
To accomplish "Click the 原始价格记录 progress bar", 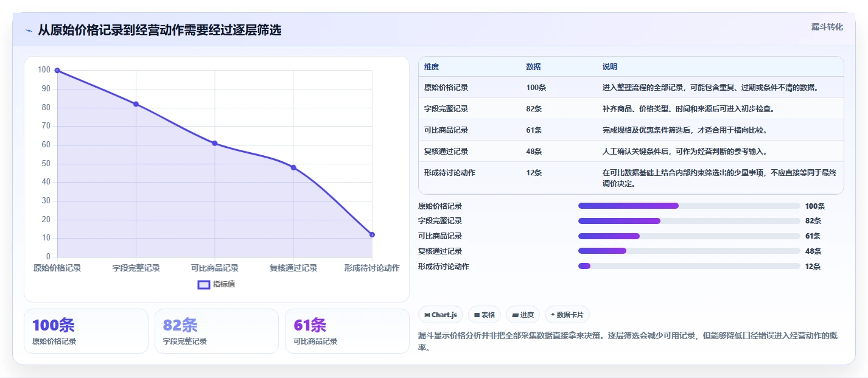I will pos(689,206).
